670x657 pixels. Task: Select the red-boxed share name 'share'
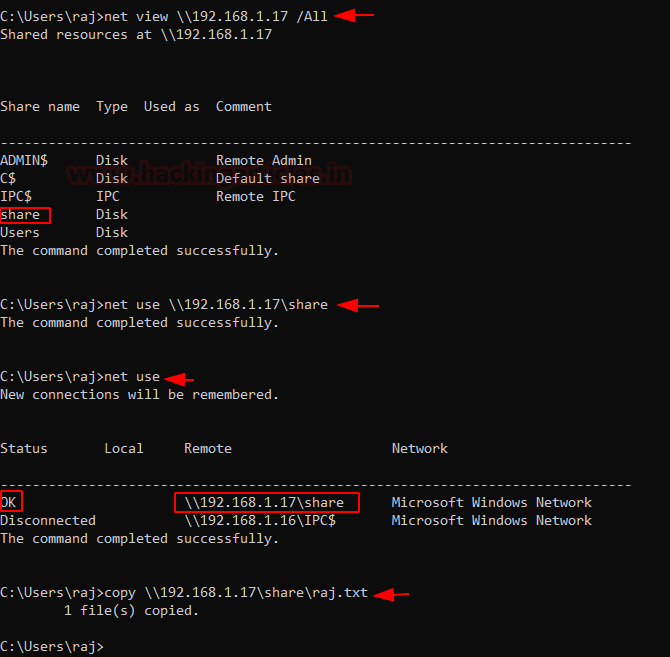point(24,215)
